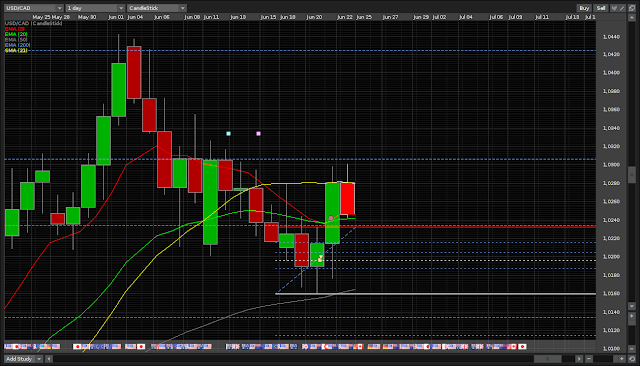Click the horizontal time scrollbar thumb
Image resolution: width=640 pixels, height=366 pixels.
548,359
